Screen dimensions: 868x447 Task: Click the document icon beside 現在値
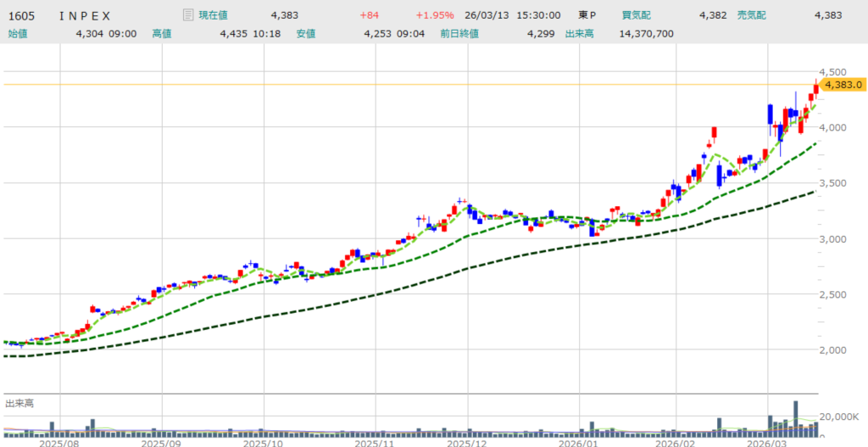pos(188,14)
